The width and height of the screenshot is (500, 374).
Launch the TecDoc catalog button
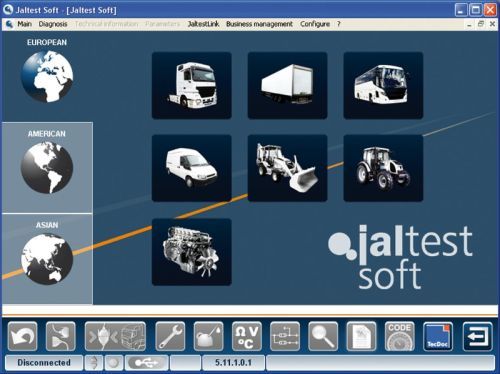pos(438,336)
